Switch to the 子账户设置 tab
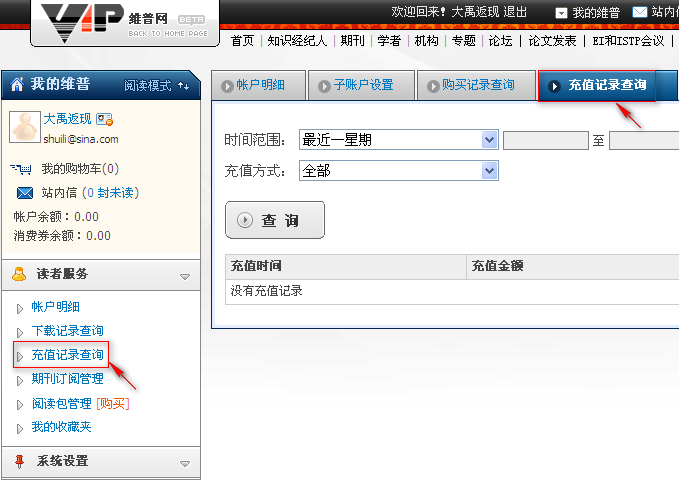Image resolution: width=679 pixels, height=481 pixels. click(x=362, y=85)
